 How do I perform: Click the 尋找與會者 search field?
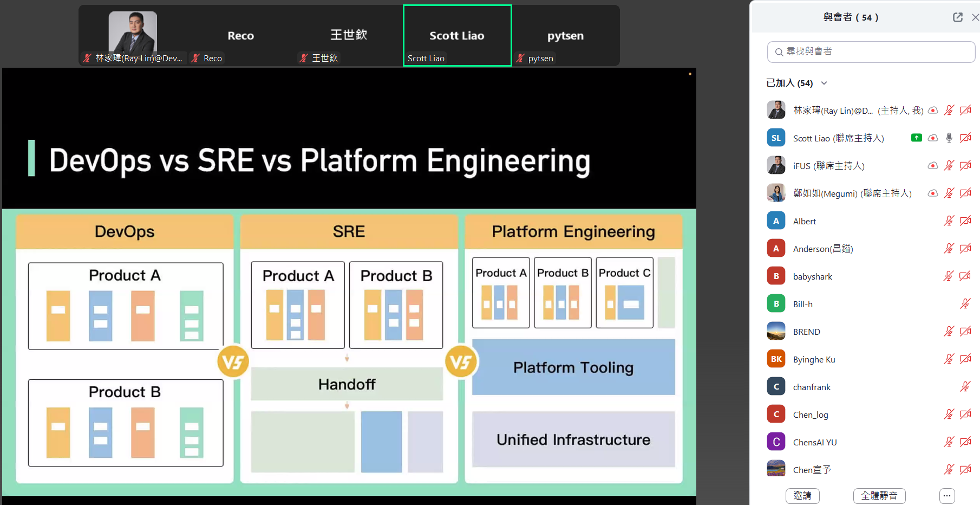(x=871, y=51)
